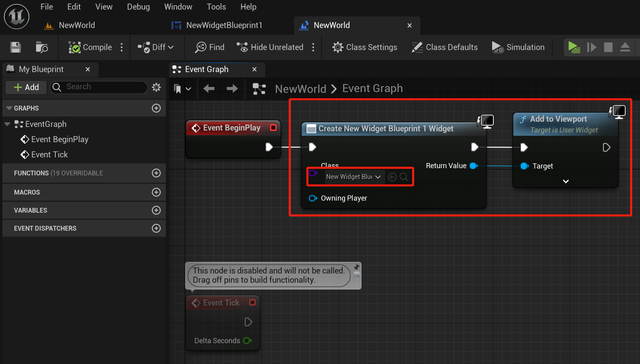
Task: Compile the blueprint
Action: pos(90,47)
